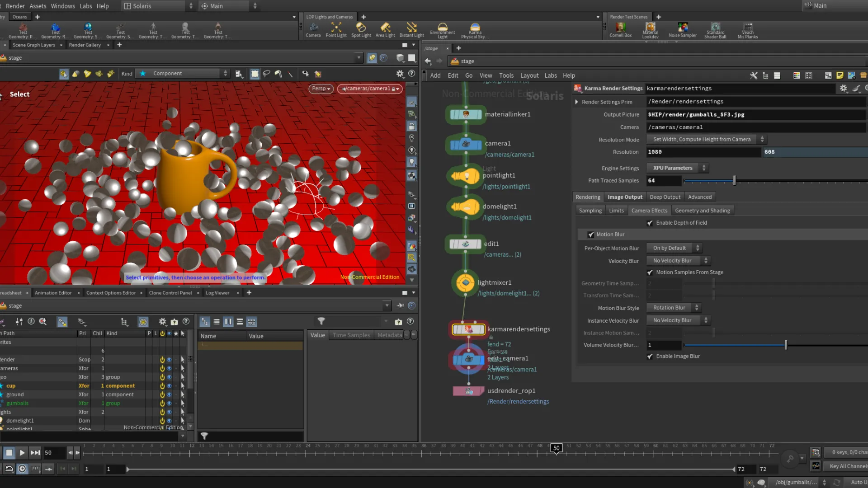Viewport: 868px width, 488px height.
Task: Uncheck Enable Image Blur
Action: pos(650,357)
